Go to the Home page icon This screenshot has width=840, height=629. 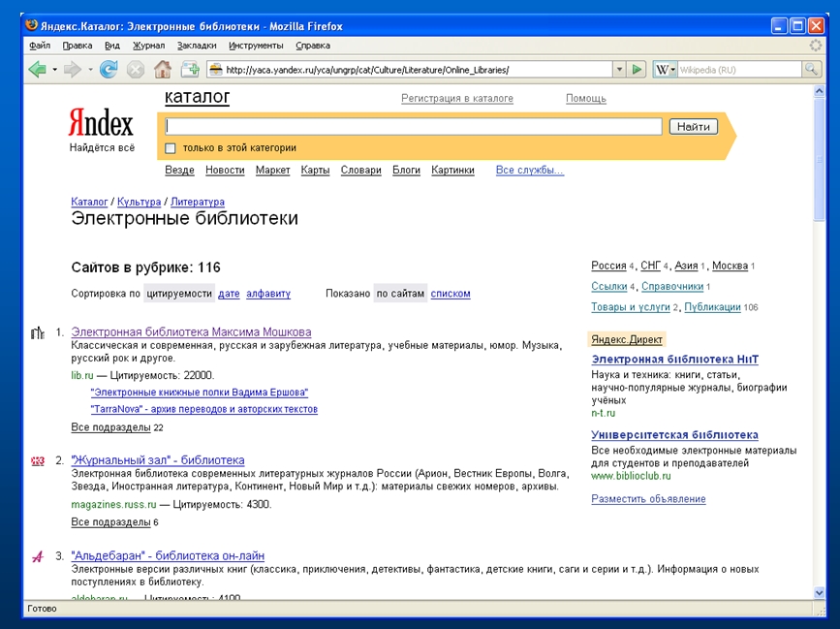point(163,70)
